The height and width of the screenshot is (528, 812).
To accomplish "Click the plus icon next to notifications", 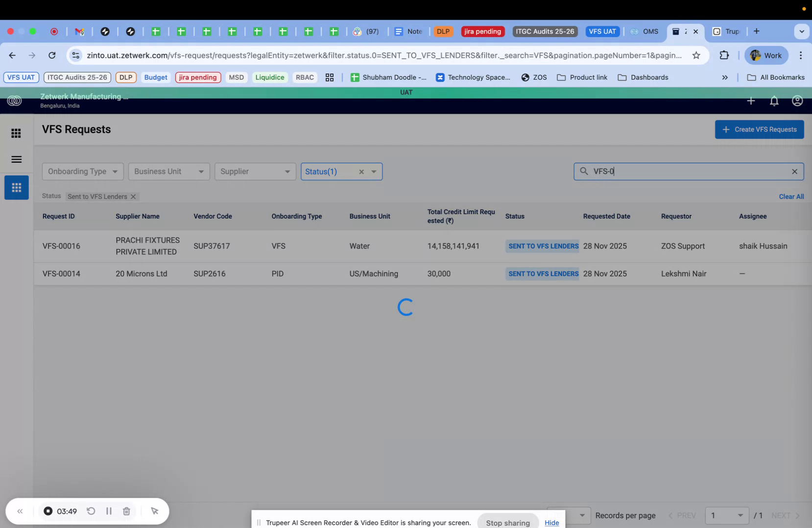I will pos(751,101).
